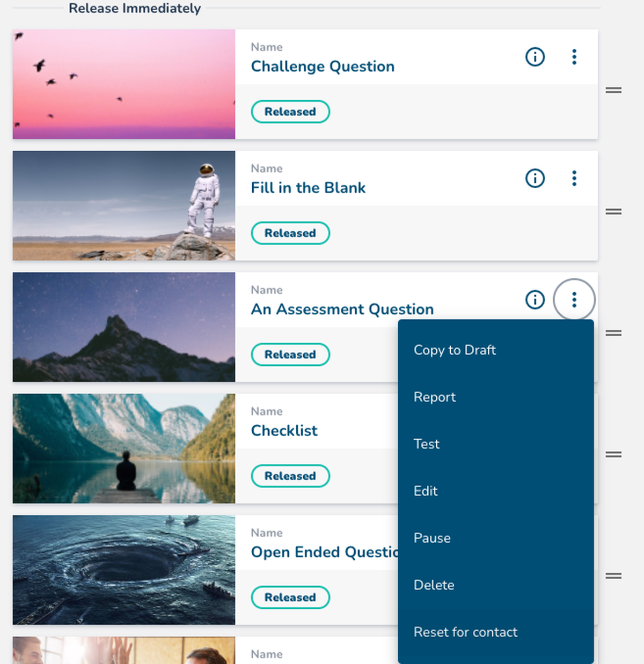Image resolution: width=644 pixels, height=664 pixels.
Task: Open the Checklist title
Action: pos(284,431)
